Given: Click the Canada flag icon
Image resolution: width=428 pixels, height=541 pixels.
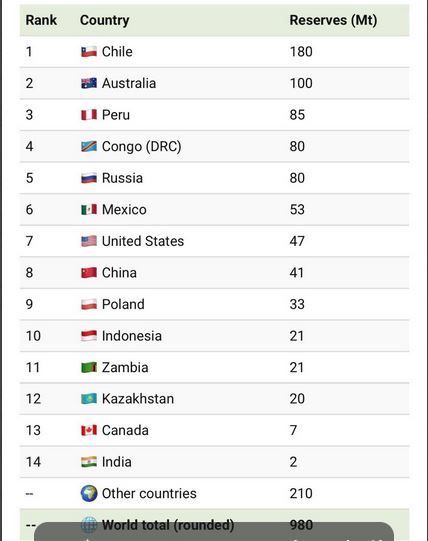Looking at the screenshot, I should click(89, 430).
